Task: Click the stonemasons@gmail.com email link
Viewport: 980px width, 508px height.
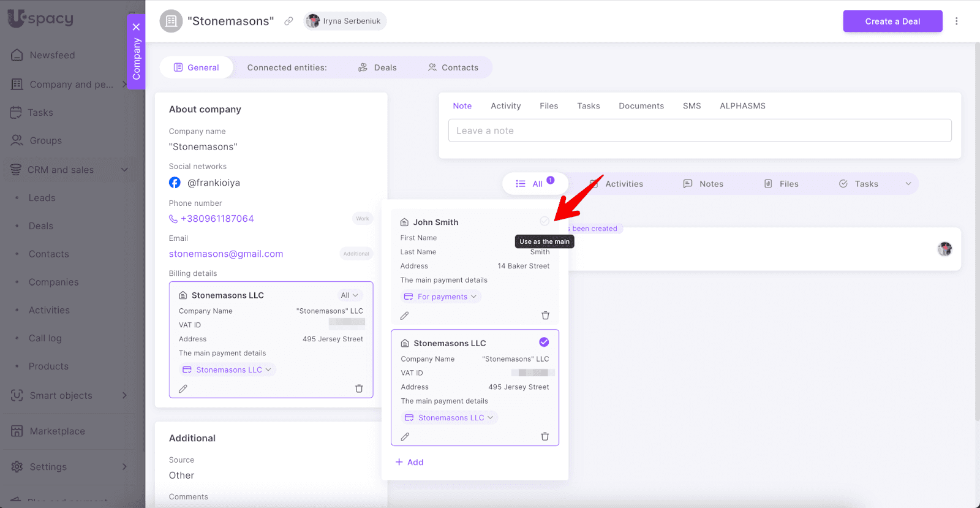Action: 226,254
